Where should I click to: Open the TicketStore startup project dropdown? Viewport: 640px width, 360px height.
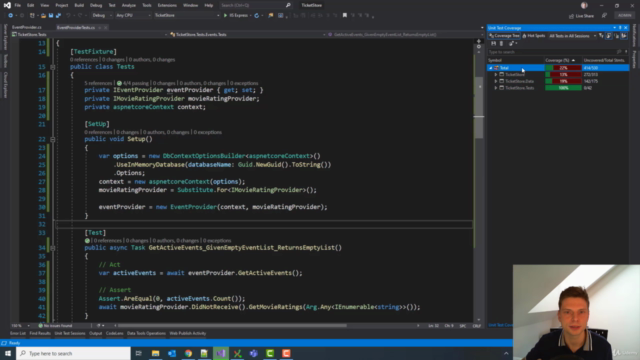[x=187, y=16]
